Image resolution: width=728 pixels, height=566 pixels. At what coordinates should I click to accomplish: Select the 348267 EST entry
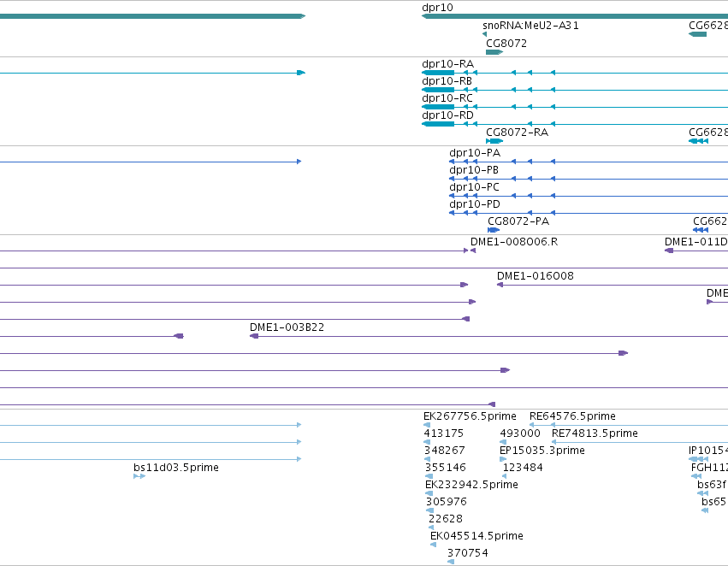(444, 451)
